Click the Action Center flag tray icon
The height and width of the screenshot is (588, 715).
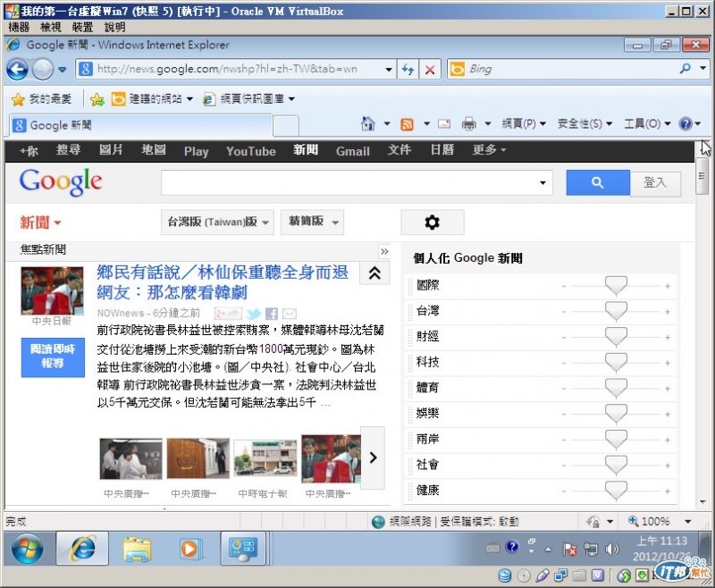pos(569,550)
